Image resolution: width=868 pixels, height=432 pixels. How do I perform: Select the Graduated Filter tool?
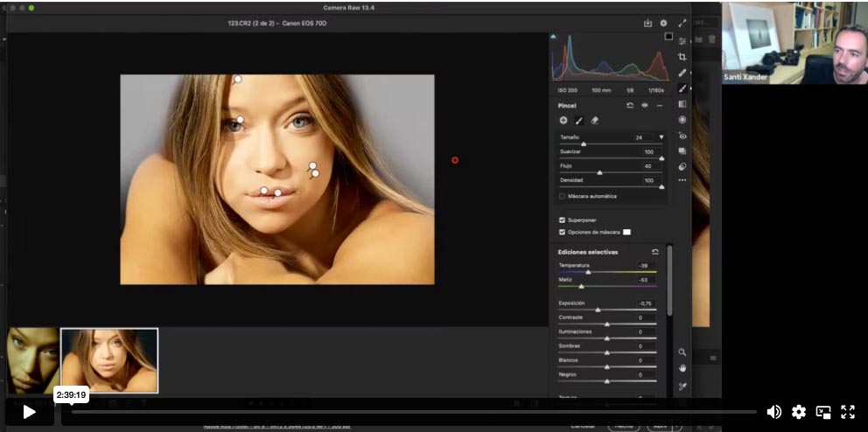click(682, 104)
